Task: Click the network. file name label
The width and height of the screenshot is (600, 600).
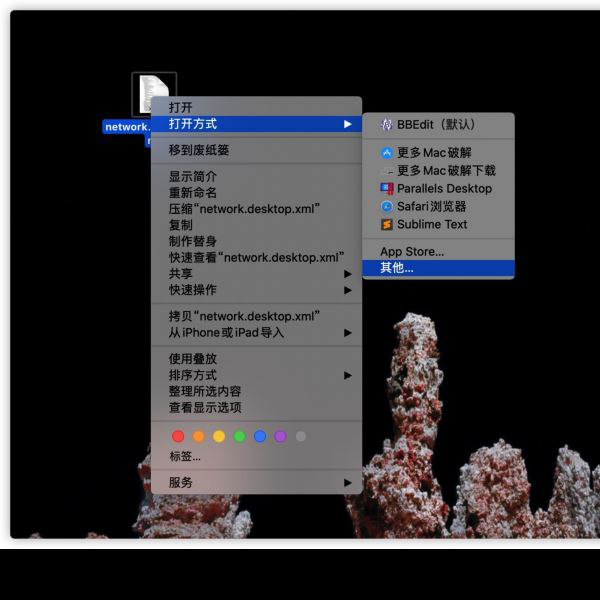Action: coord(127,127)
